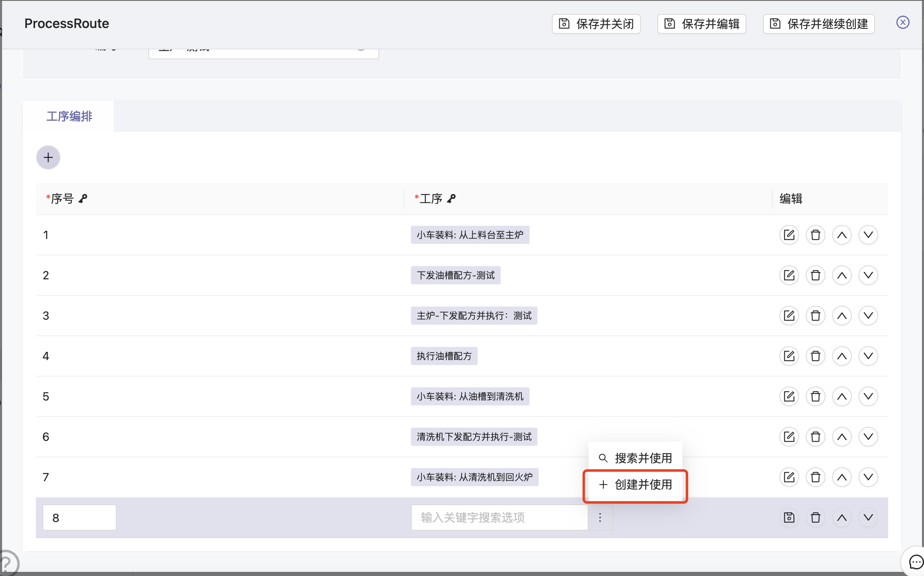924x576 pixels.
Task: Click the add-row plus icon
Action: 48,157
